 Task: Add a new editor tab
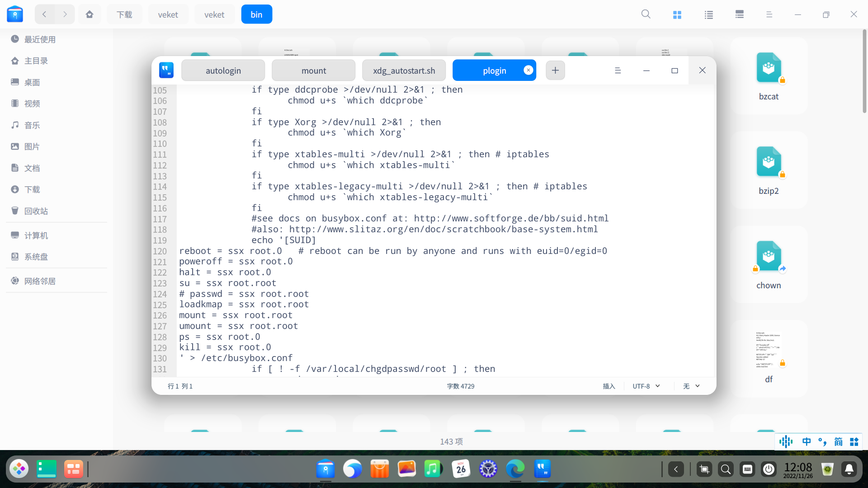[x=555, y=70]
